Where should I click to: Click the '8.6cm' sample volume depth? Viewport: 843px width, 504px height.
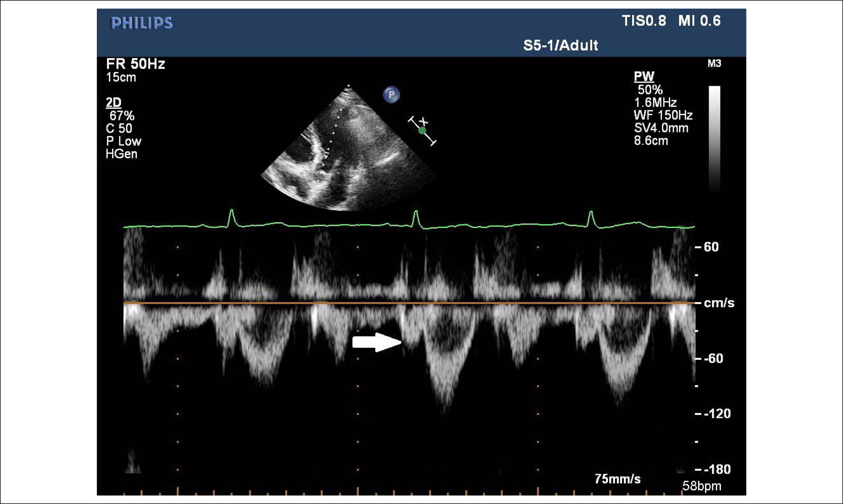[651, 141]
